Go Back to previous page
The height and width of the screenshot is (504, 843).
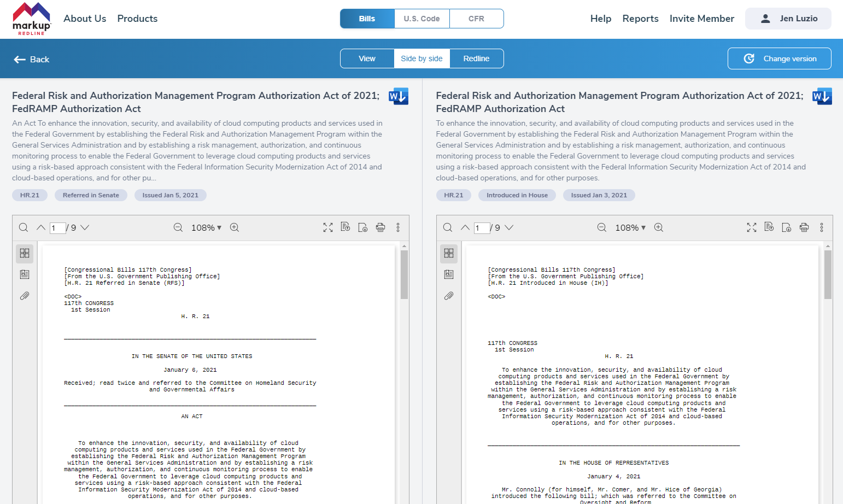[x=32, y=59]
